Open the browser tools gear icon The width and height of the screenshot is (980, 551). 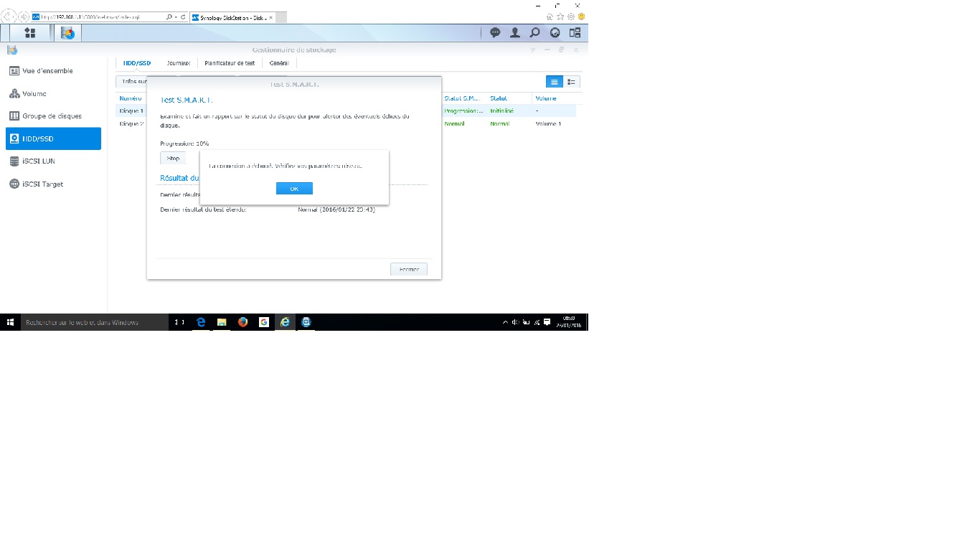pyautogui.click(x=571, y=17)
